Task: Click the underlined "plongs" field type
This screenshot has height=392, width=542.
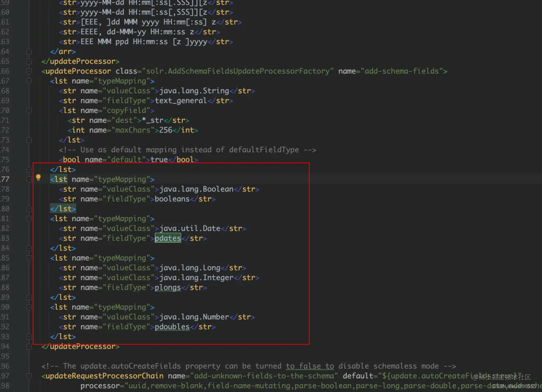Action: (x=168, y=287)
